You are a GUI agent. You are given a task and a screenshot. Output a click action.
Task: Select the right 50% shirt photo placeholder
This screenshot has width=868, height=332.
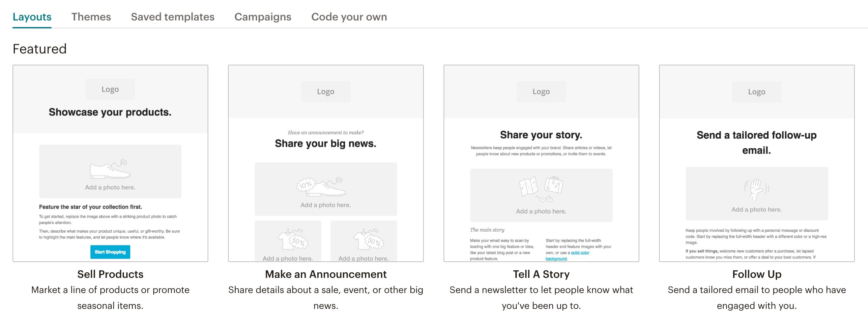point(363,241)
